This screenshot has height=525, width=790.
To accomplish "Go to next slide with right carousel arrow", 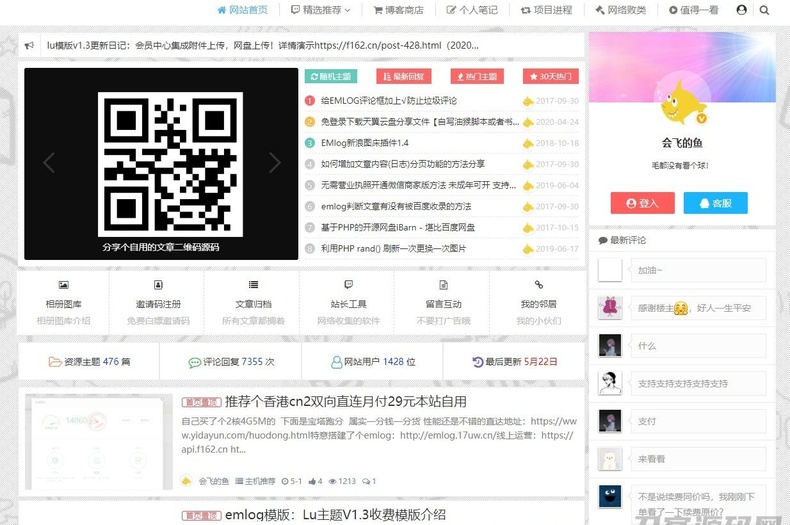I will pos(275,163).
